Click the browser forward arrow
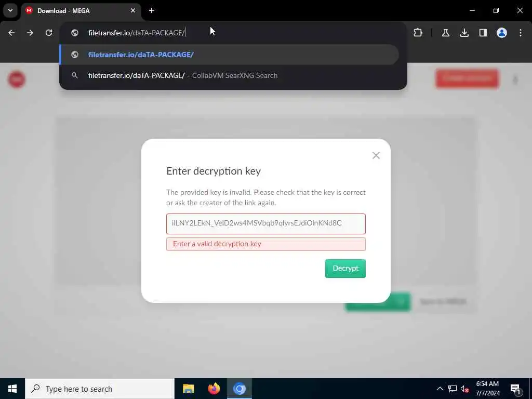This screenshot has width=532, height=399. pyautogui.click(x=30, y=33)
